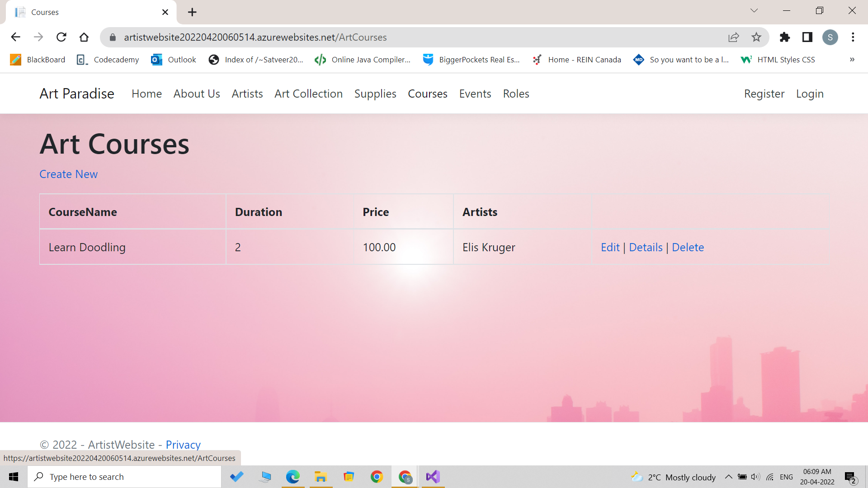868x488 pixels.
Task: Delete the Learn Doodling course
Action: [x=688, y=247]
